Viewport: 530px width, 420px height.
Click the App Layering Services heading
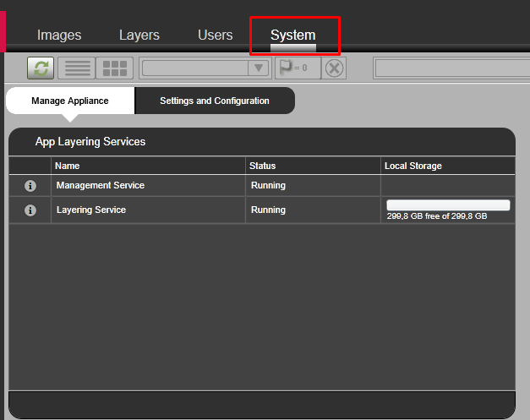coord(90,142)
